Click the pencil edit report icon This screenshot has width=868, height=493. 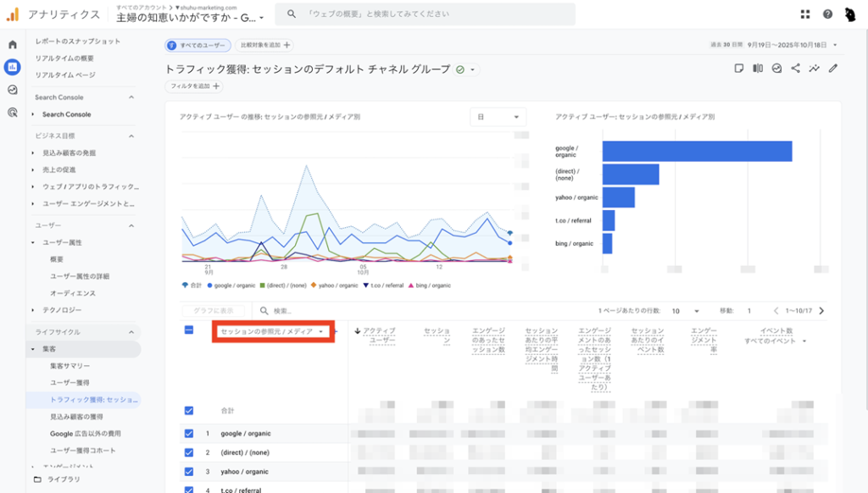tap(833, 69)
